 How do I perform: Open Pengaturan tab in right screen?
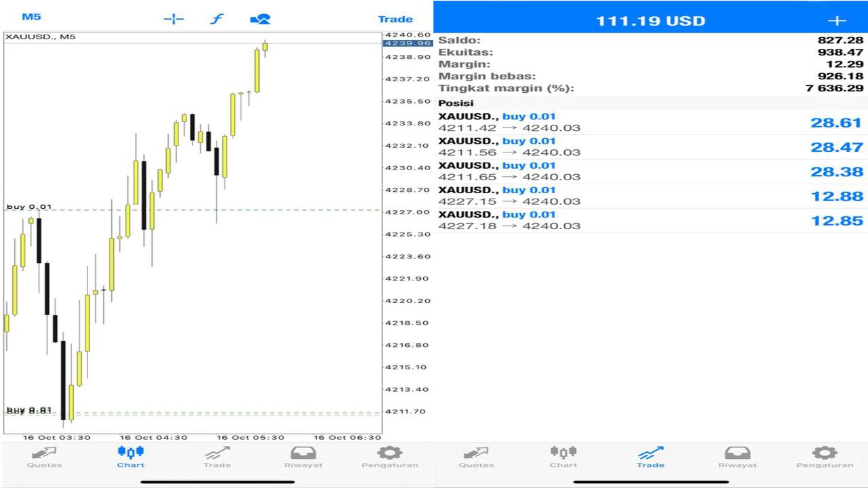[x=825, y=457]
